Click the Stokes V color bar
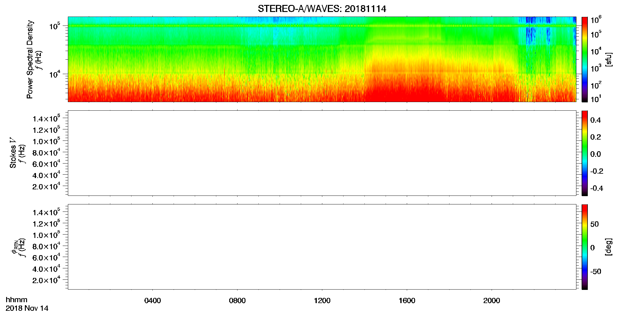The height and width of the screenshot is (332, 644). (584, 153)
